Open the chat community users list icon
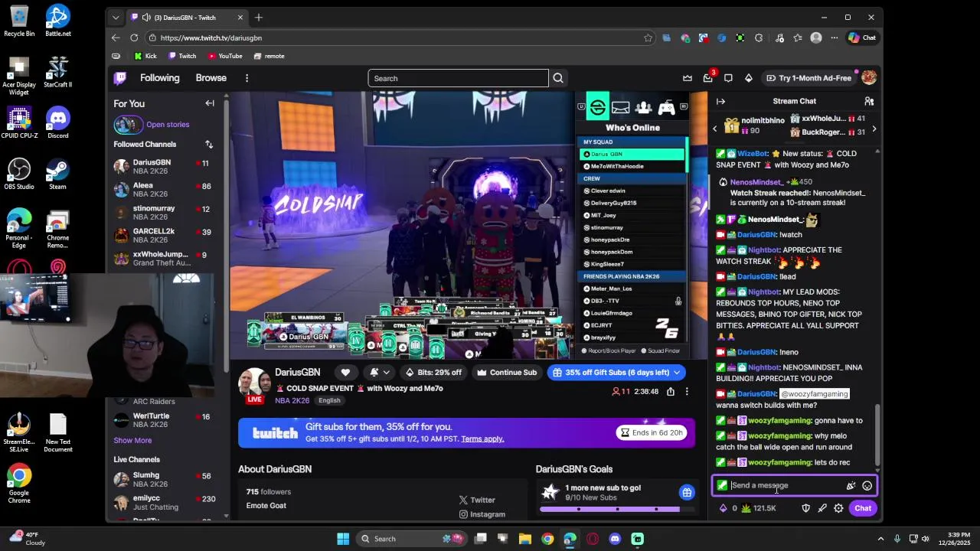The image size is (980, 551). 869,101
